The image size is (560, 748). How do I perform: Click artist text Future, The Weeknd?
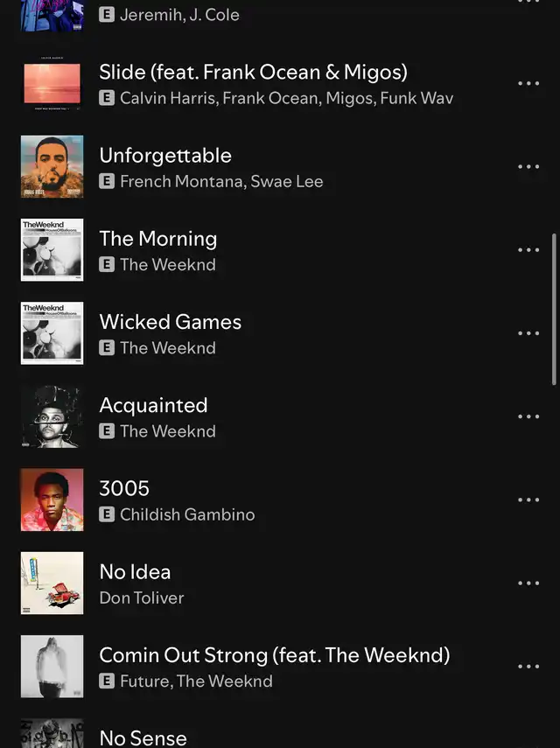point(196,682)
